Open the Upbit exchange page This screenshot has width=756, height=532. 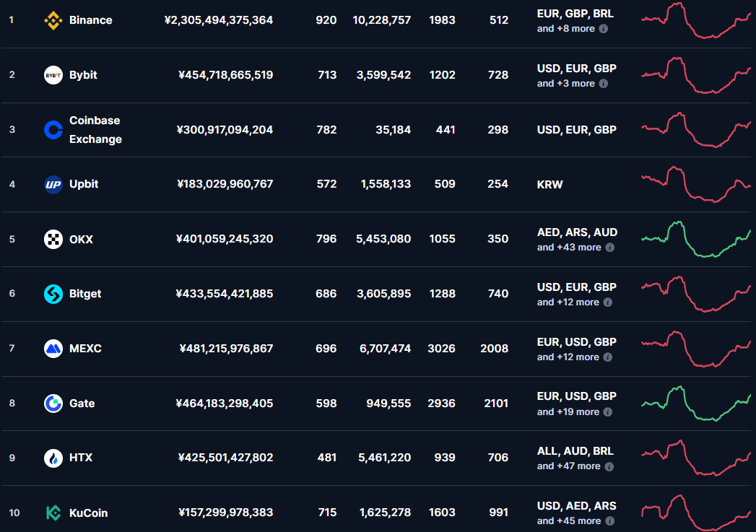pos(84,184)
